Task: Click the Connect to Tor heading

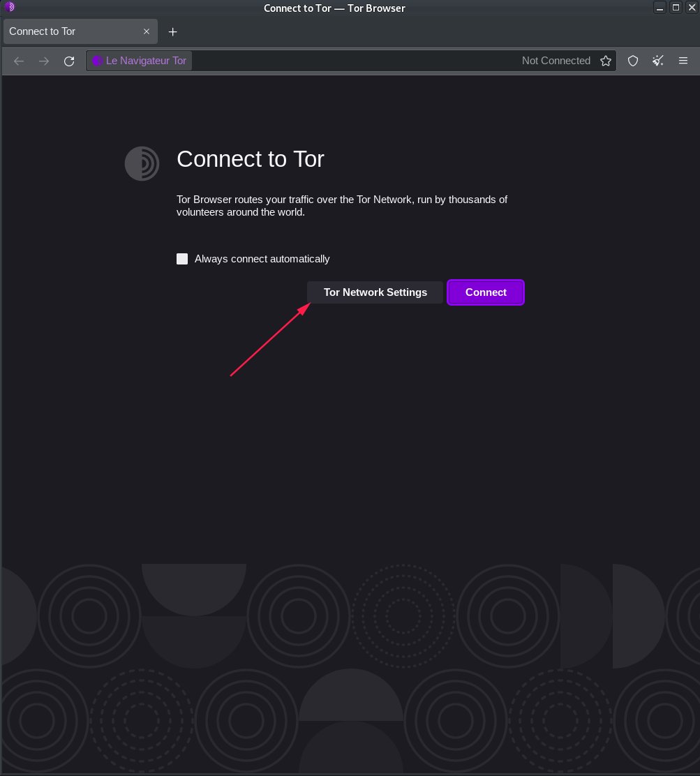Action: [251, 159]
